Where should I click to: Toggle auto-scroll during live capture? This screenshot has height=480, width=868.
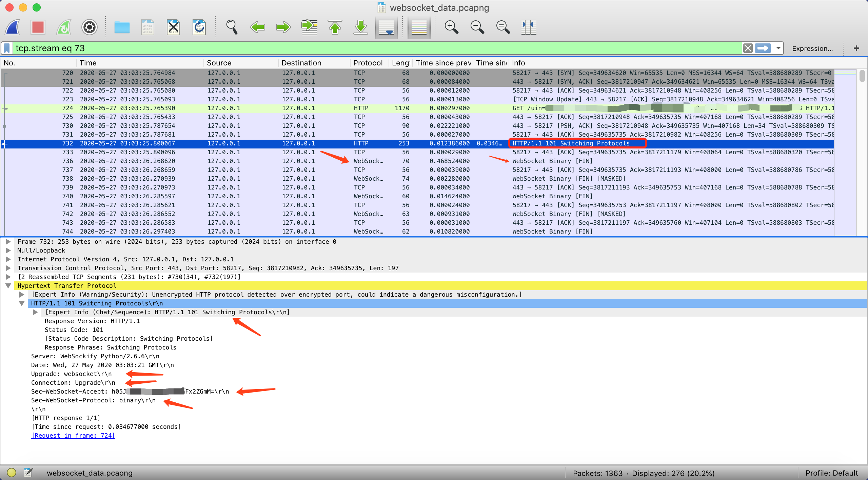click(x=387, y=27)
